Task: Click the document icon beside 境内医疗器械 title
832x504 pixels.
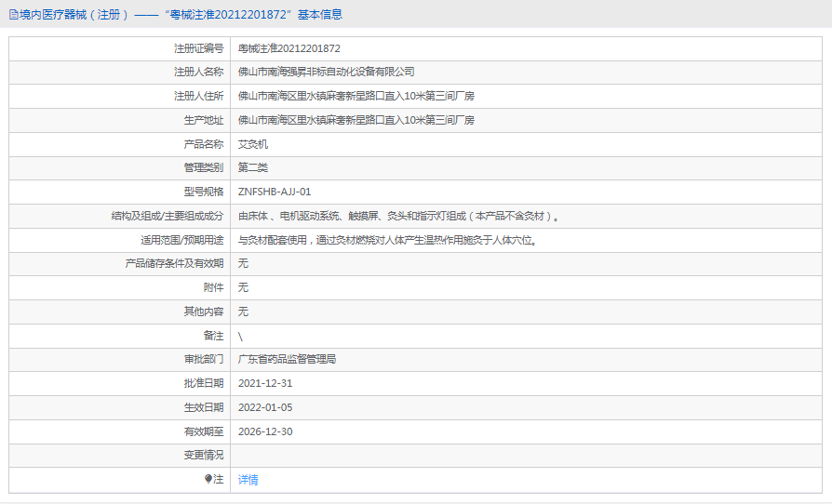Action: 13,15
